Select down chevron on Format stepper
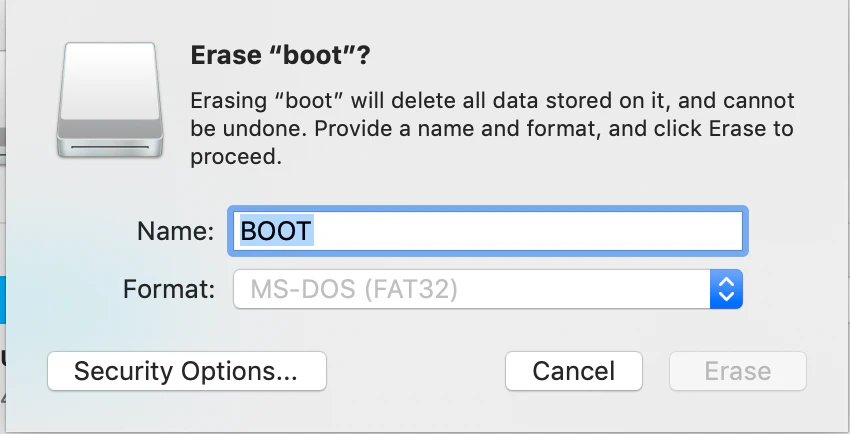 (726, 296)
